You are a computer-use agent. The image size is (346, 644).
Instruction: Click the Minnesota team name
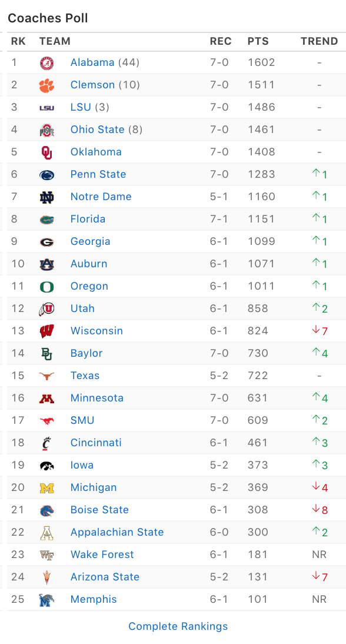[97, 398]
